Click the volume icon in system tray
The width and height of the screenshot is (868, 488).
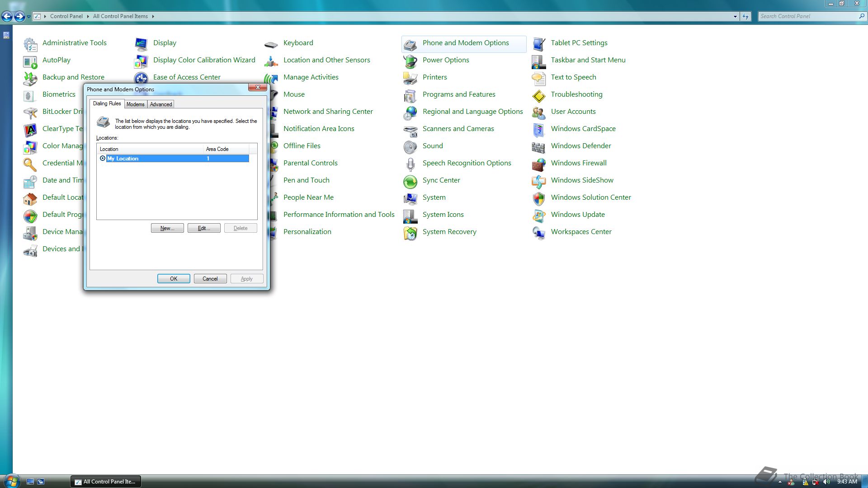tap(827, 482)
